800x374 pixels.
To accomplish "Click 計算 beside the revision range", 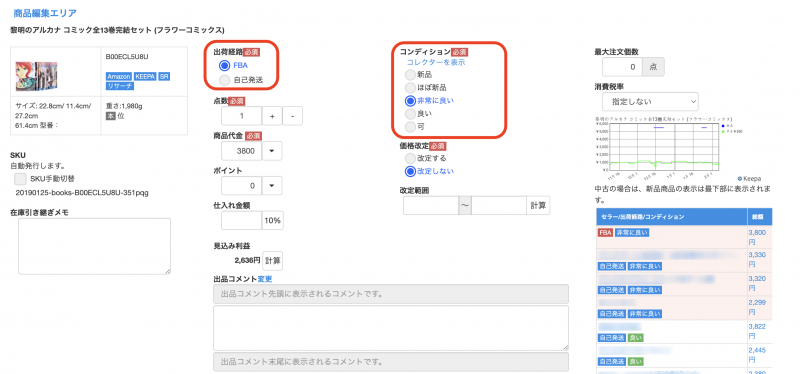I will point(538,205).
